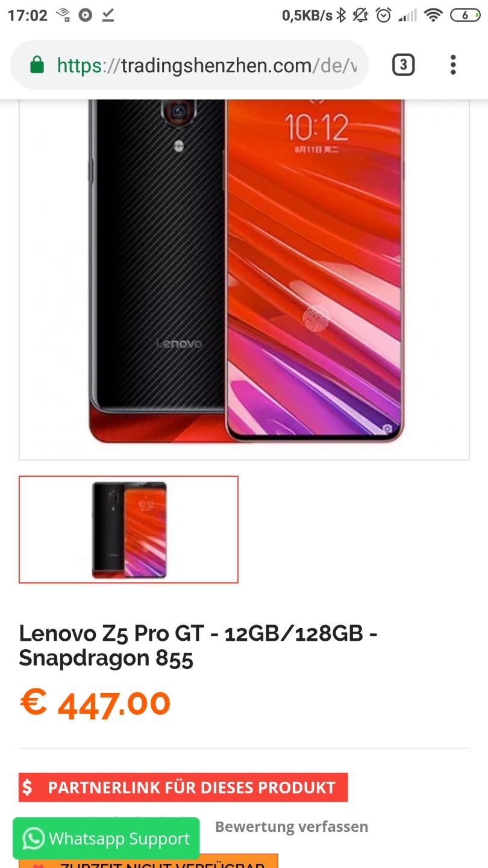Viewport: 488px width, 868px height.
Task: Tap the Bluetooth icon in the status bar
Action: click(x=341, y=15)
